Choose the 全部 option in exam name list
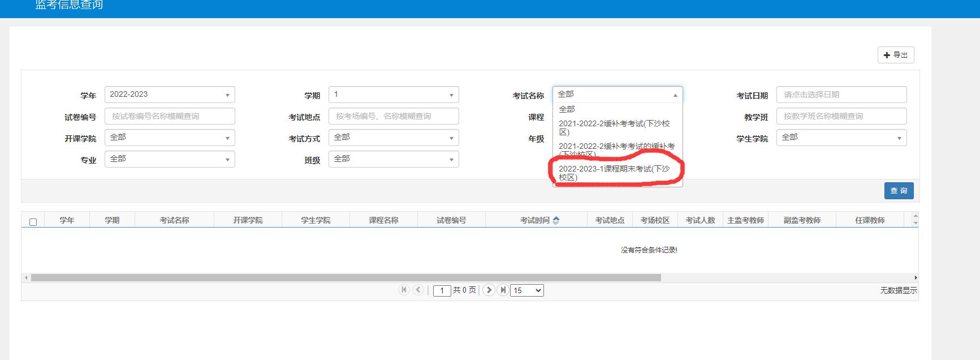 pyautogui.click(x=567, y=109)
